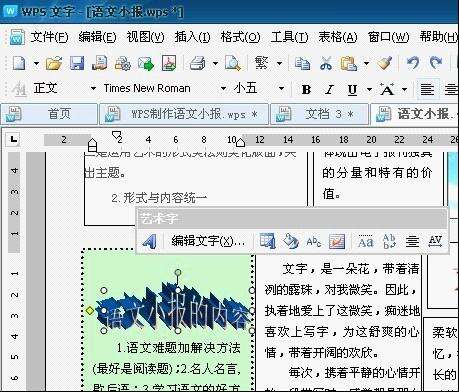Open the 格式(O) menu
The image size is (459, 392).
240,37
